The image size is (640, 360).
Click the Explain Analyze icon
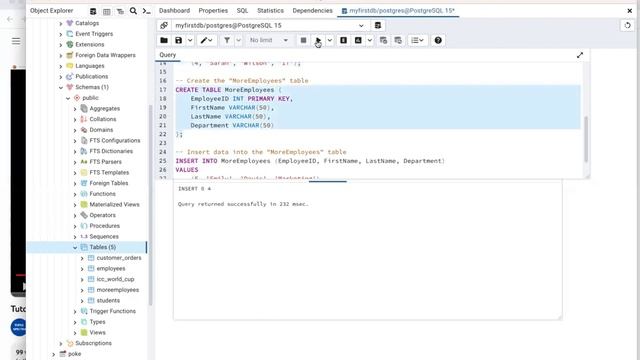tap(358, 40)
